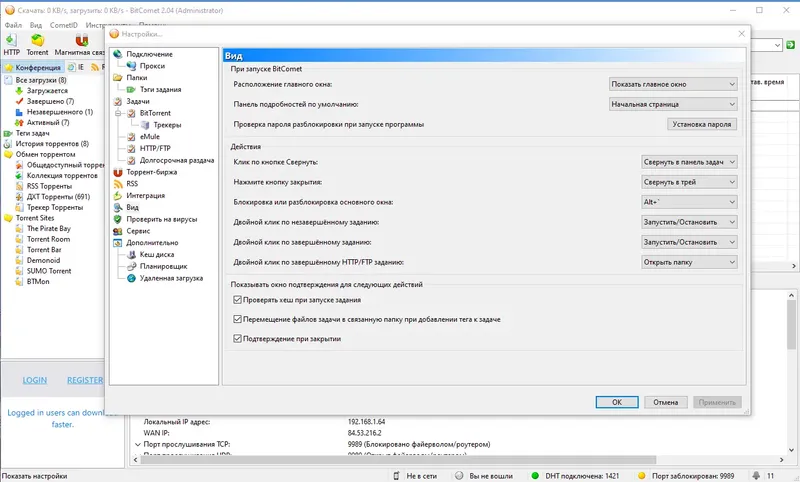The image size is (800, 482).
Task: Select Завершено (7) in sidebar
Action: 50,102
